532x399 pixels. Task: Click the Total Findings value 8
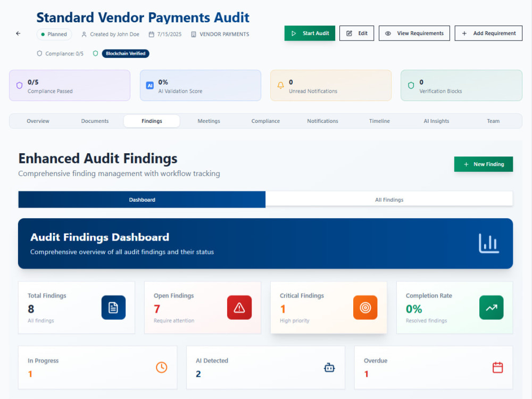coord(31,309)
